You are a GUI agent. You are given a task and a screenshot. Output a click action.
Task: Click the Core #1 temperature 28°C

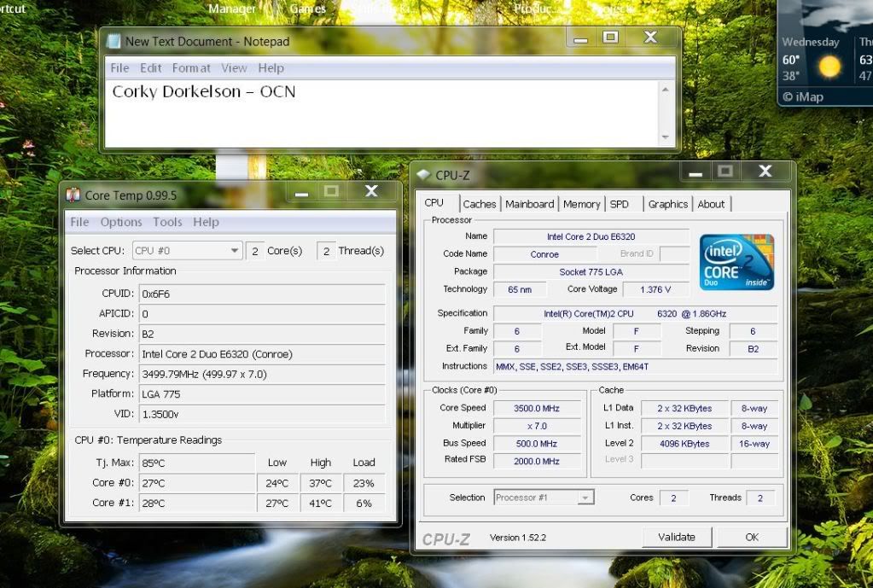click(196, 504)
